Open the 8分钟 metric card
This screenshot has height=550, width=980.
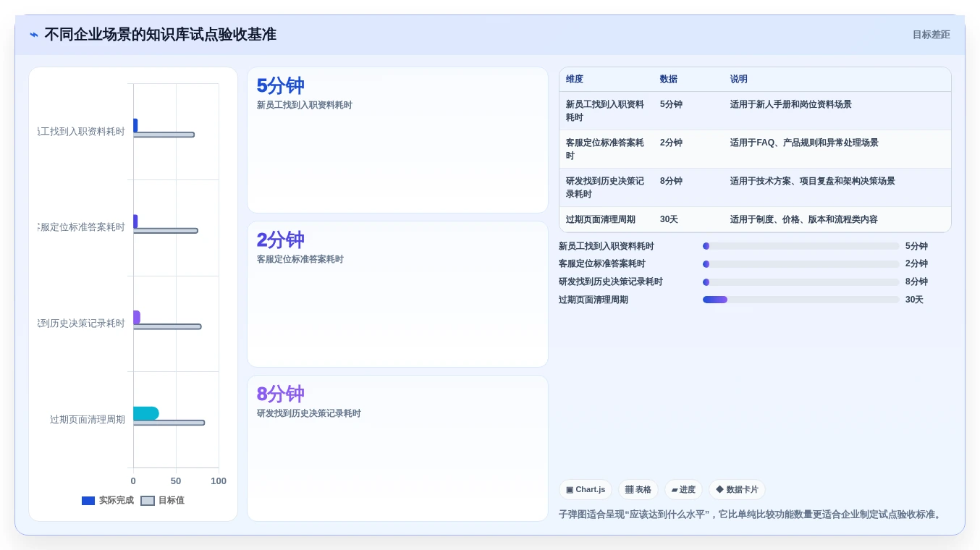(397, 448)
